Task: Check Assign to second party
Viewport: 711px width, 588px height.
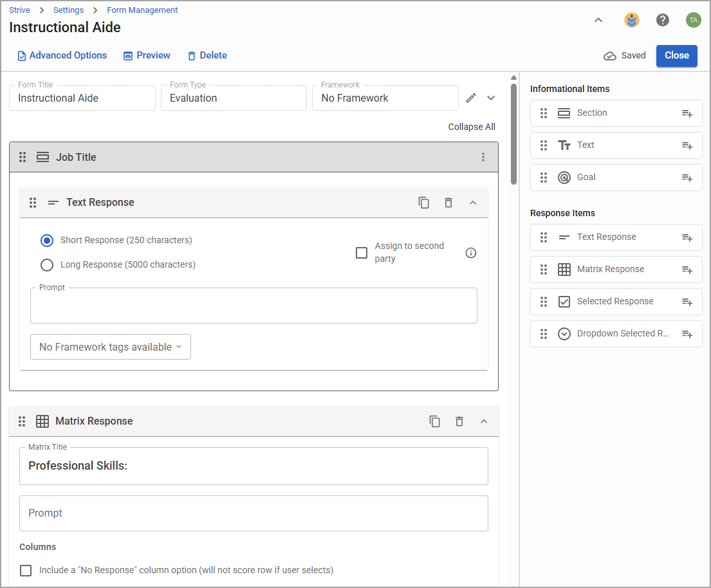Action: [x=362, y=253]
